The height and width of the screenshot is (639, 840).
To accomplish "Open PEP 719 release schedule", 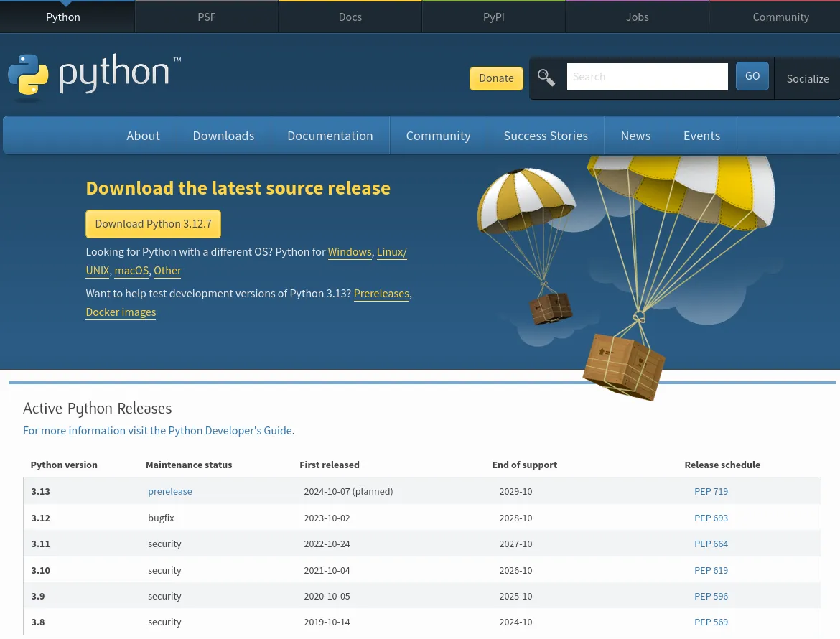I will coord(711,491).
